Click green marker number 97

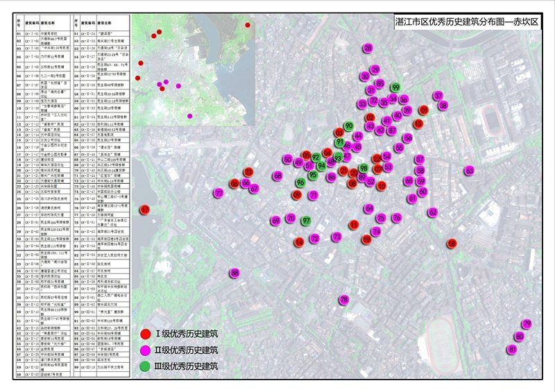pos(306,221)
